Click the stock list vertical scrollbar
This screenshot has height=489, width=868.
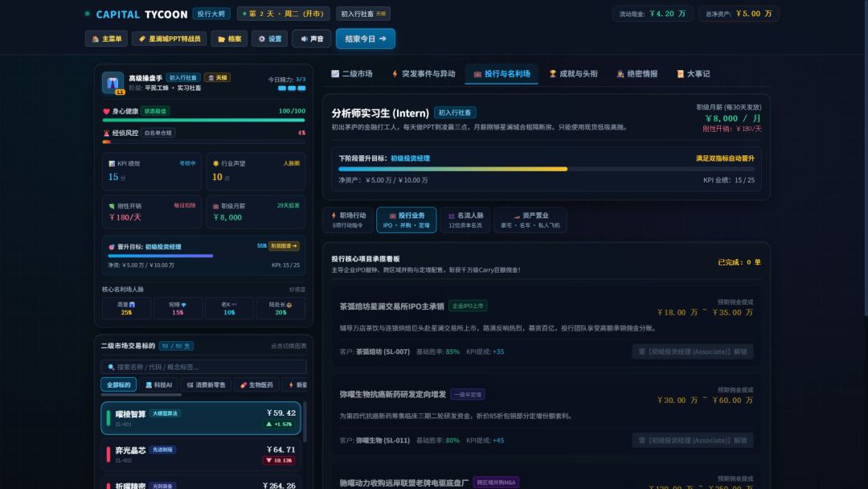point(305,422)
